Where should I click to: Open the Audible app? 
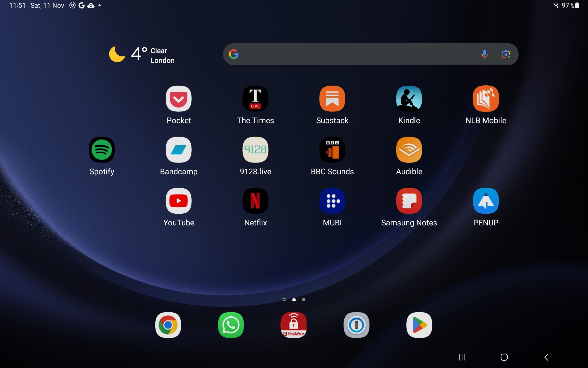[409, 150]
